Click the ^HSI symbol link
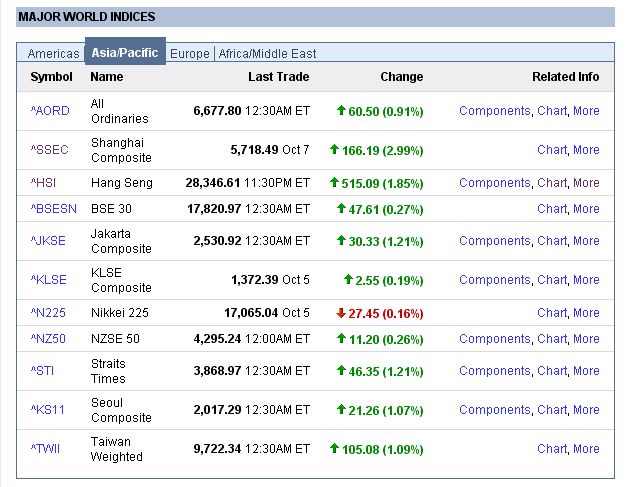This screenshot has height=487, width=627. 45,183
